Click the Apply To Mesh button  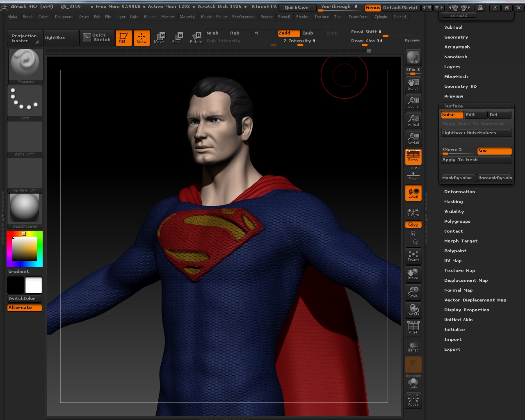476,160
